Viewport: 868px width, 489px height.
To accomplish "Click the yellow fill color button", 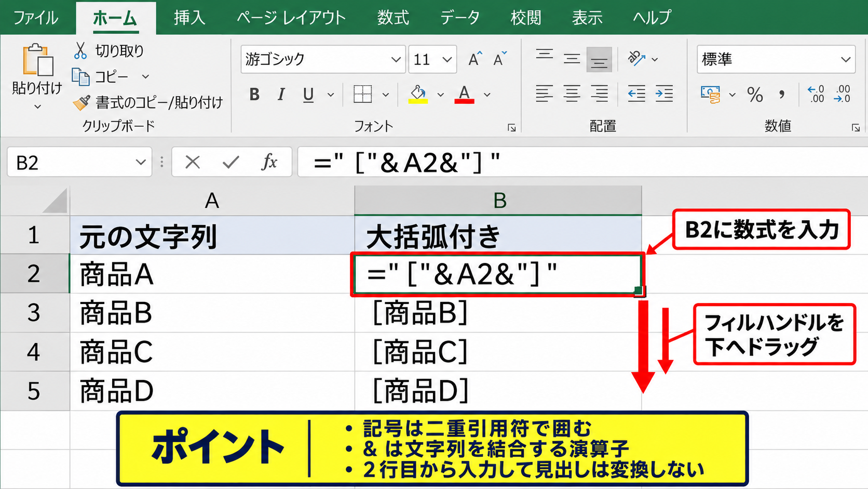I will 418,95.
